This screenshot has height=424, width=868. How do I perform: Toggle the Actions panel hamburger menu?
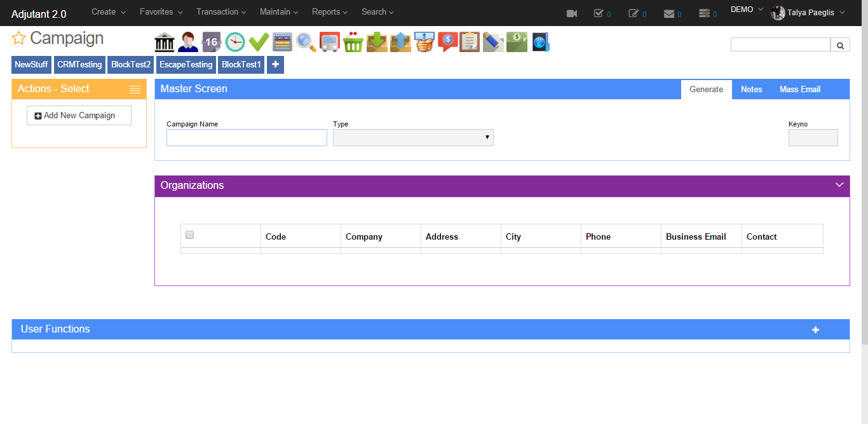coord(135,90)
